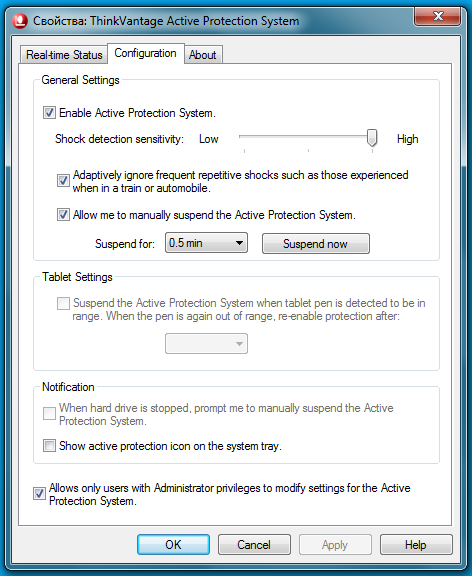
Task: Disable manual suspend of Active Protection
Action: (63, 215)
